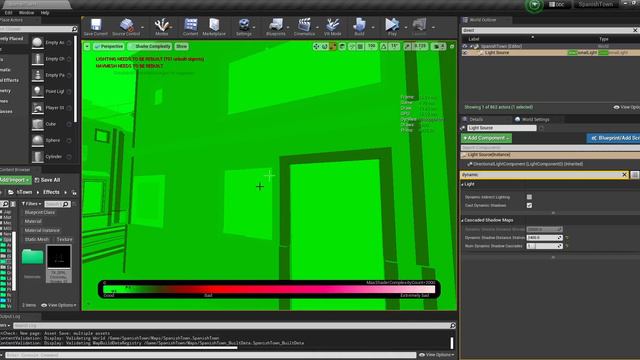Activate VR Mode
This screenshot has width=640, height=360.
pyautogui.click(x=333, y=27)
